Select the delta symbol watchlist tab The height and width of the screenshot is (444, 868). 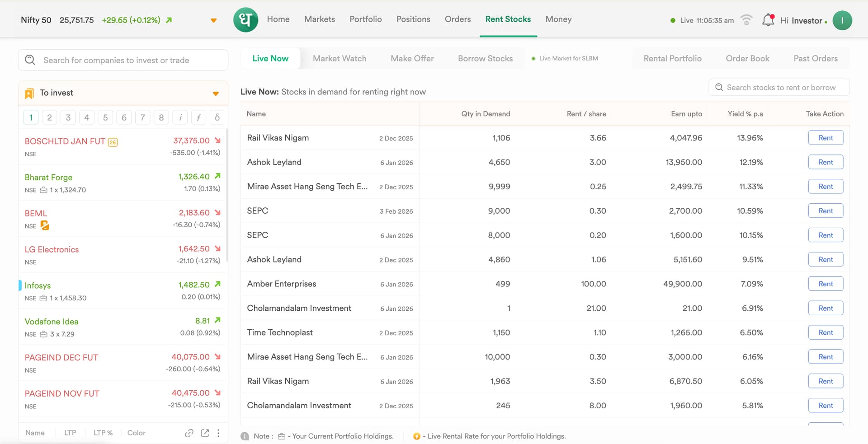click(x=217, y=117)
